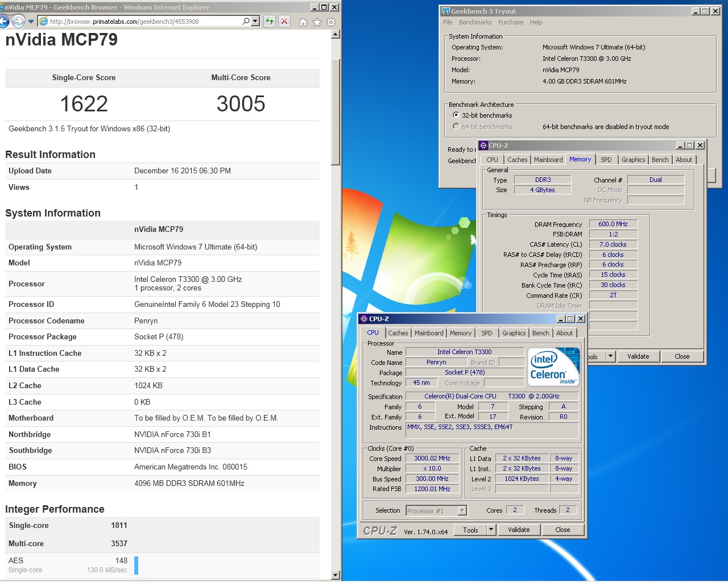Image resolution: width=728 pixels, height=582 pixels.
Task: Click Upload Date December 16 2015 value
Action: 182,171
